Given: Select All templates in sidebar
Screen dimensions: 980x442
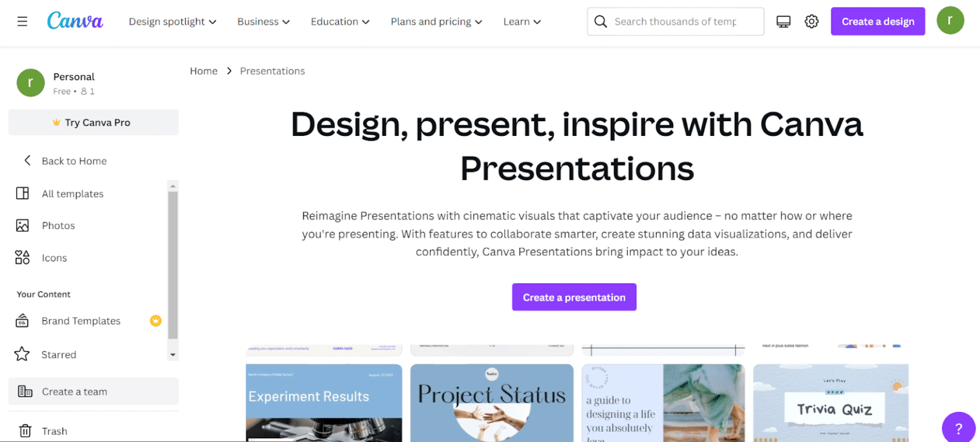Looking at the screenshot, I should [72, 194].
